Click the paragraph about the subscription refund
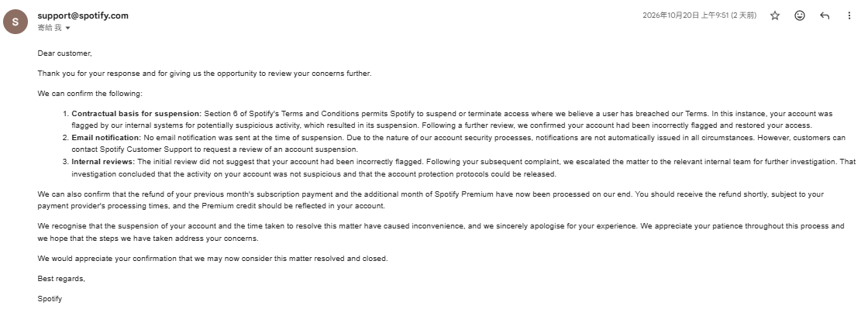The width and height of the screenshot is (868, 309). (431, 200)
